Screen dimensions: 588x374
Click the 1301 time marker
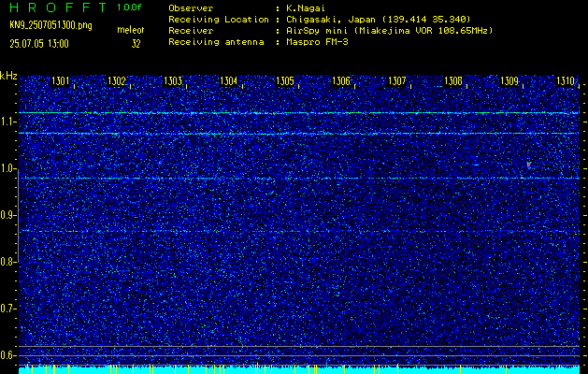pyautogui.click(x=61, y=80)
